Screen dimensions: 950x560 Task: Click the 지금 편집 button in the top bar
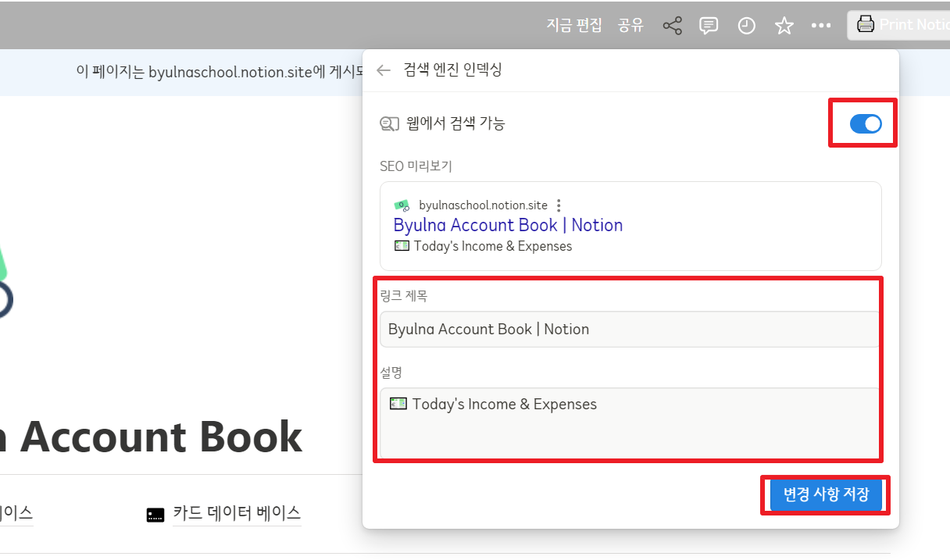tap(574, 25)
